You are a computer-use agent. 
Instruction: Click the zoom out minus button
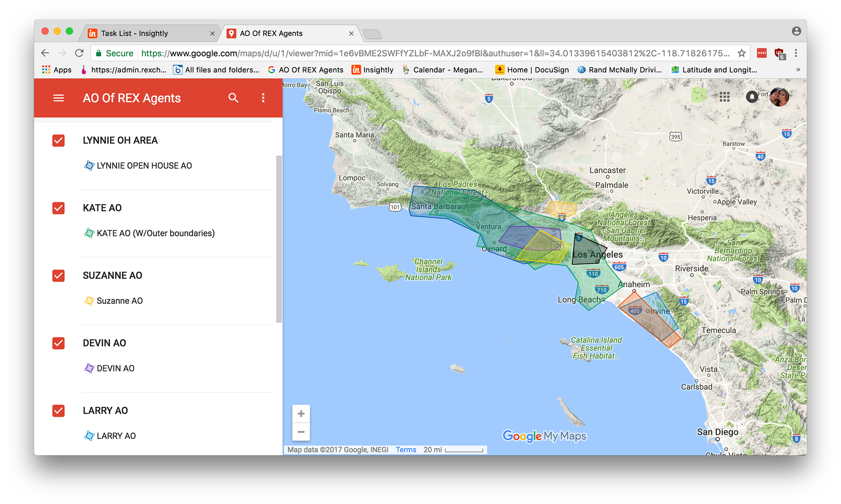301,432
